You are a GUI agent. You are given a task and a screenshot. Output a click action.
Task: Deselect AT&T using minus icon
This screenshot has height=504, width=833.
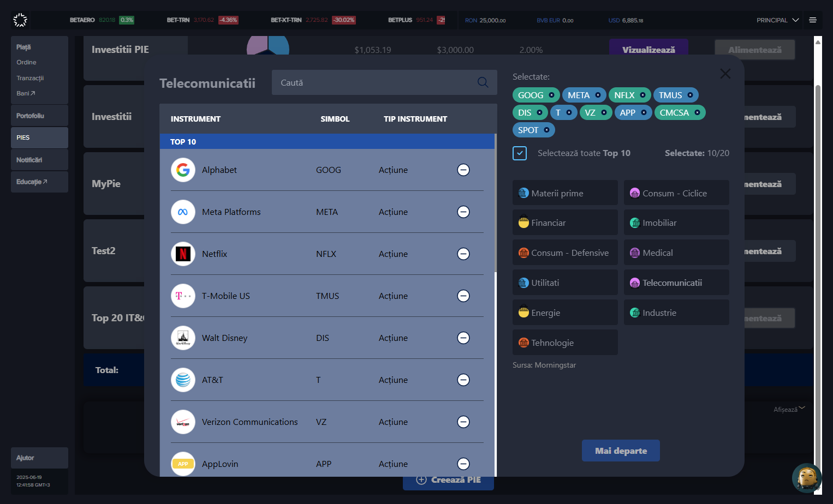coord(463,380)
